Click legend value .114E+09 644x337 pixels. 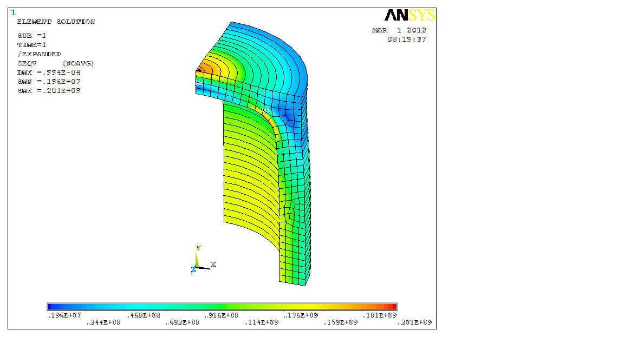pos(261,322)
